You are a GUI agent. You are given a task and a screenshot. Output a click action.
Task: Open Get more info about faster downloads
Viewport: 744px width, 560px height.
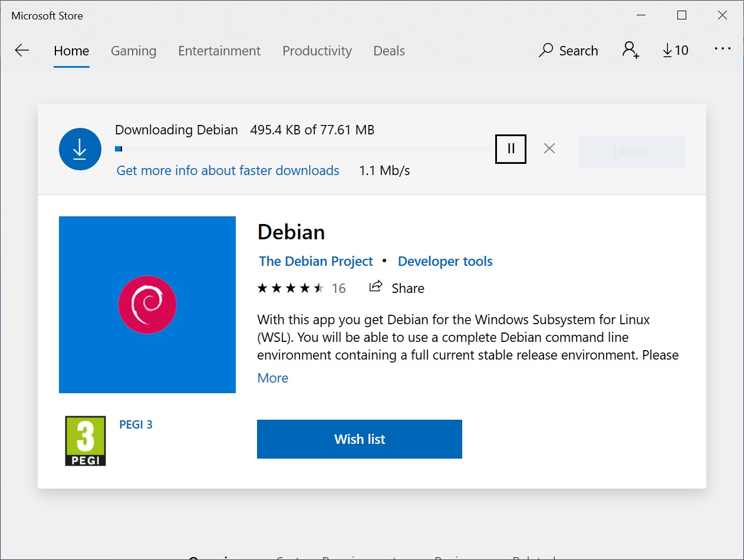[228, 170]
